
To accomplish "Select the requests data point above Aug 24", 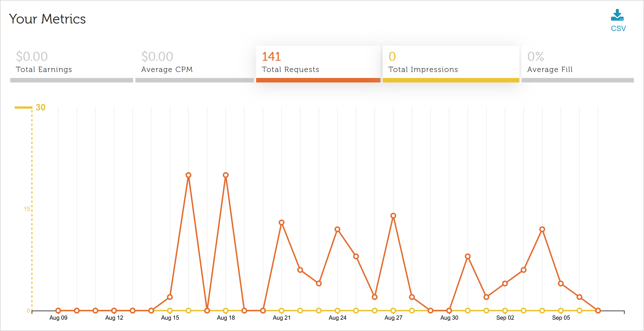I will pos(337,229).
